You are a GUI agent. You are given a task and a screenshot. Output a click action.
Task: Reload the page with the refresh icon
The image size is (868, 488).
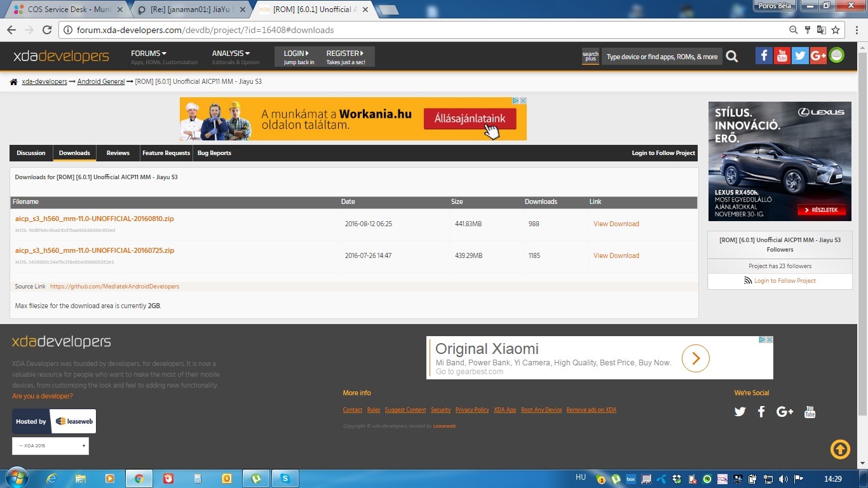coord(46,30)
